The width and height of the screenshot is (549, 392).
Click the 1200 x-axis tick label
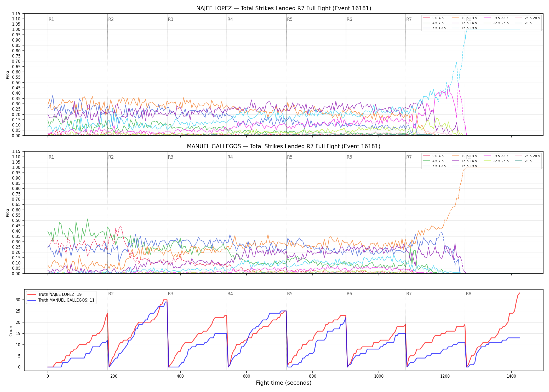click(x=445, y=376)
